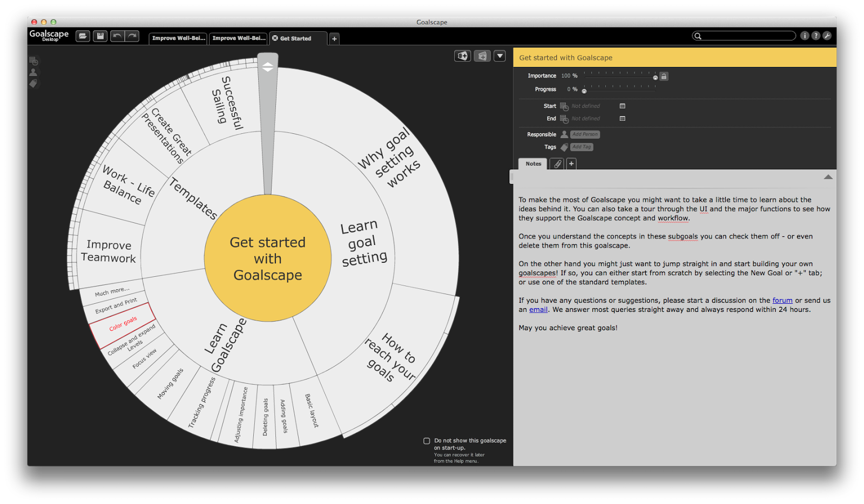Select the Get Started tab

click(x=297, y=38)
